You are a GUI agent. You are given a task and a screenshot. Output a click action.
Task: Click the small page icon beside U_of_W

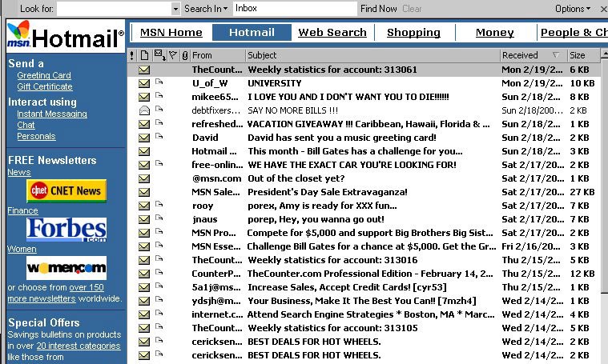pyautogui.click(x=159, y=82)
